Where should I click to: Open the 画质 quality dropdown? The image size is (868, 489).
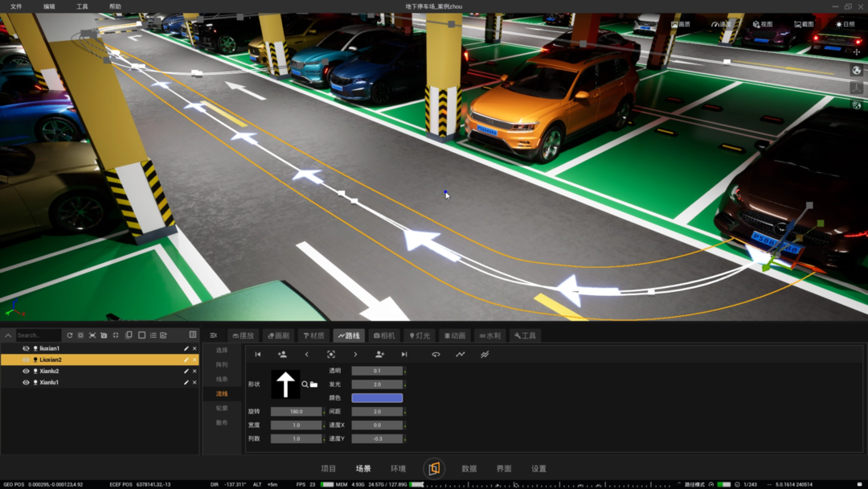681,25
